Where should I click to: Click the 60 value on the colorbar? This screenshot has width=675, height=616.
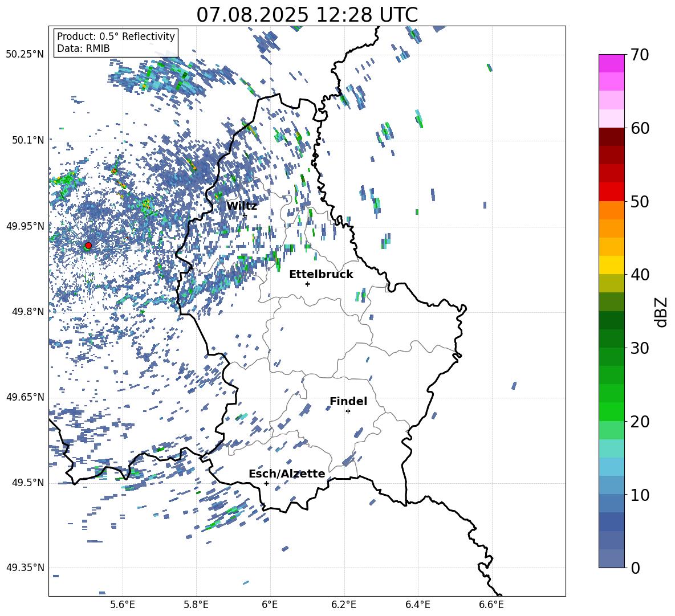[x=640, y=128]
